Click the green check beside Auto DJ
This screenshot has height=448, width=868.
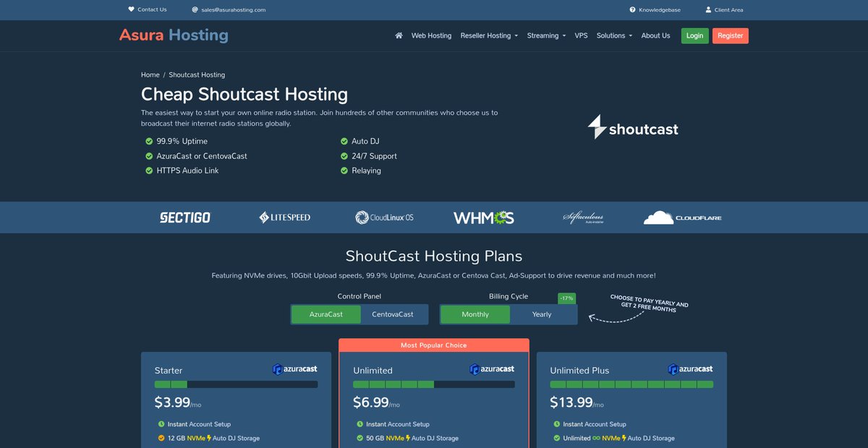pyautogui.click(x=344, y=142)
